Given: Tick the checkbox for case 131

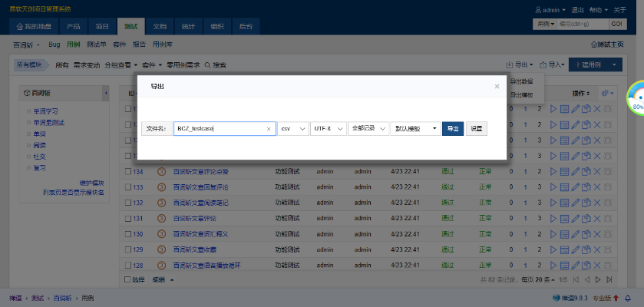Looking at the screenshot, I should point(128,219).
